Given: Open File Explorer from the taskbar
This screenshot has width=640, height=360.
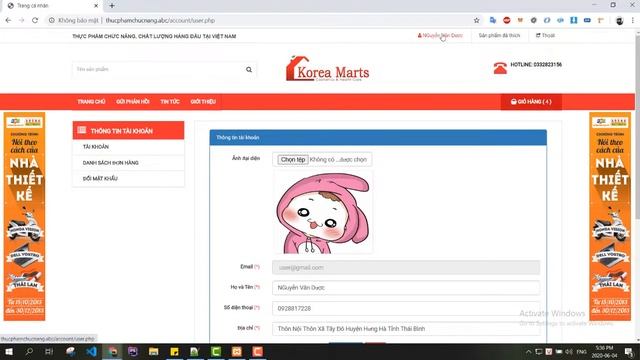Looking at the screenshot, I should point(153,352).
